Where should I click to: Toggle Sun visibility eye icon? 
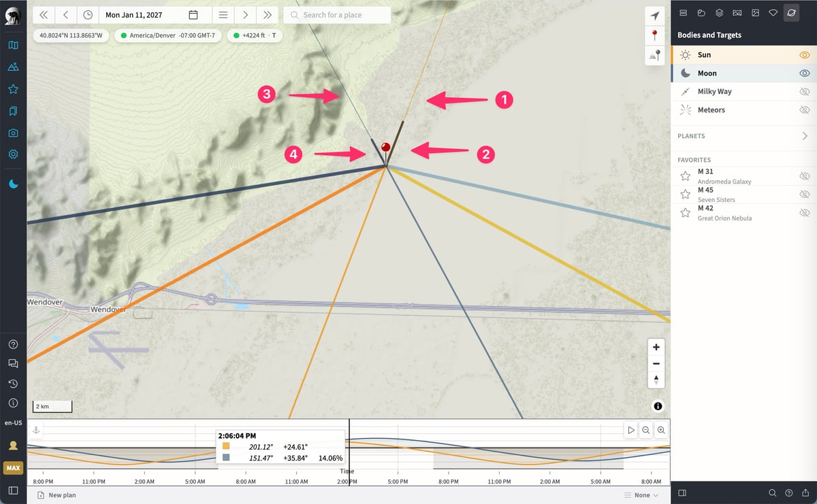coord(804,54)
